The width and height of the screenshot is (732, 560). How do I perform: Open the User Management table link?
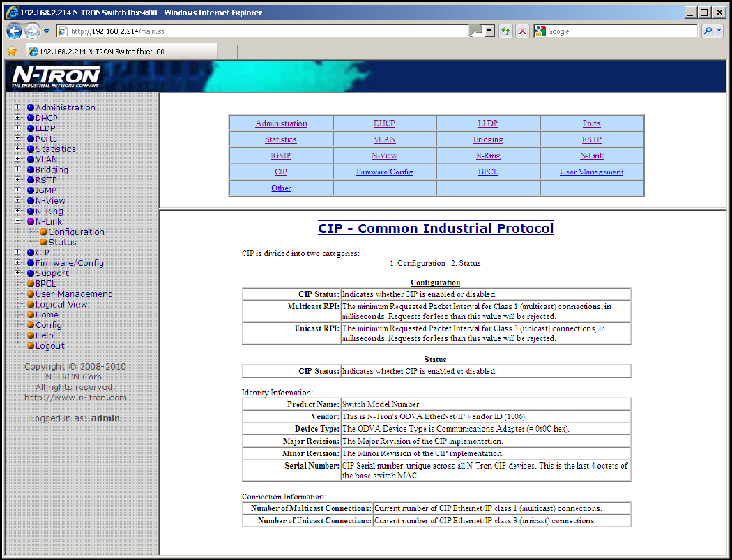pos(591,172)
